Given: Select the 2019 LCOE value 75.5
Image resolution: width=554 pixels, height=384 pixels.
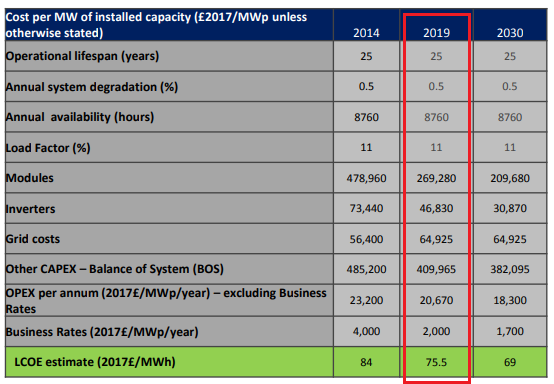Looking at the screenshot, I should pyautogui.click(x=436, y=362).
